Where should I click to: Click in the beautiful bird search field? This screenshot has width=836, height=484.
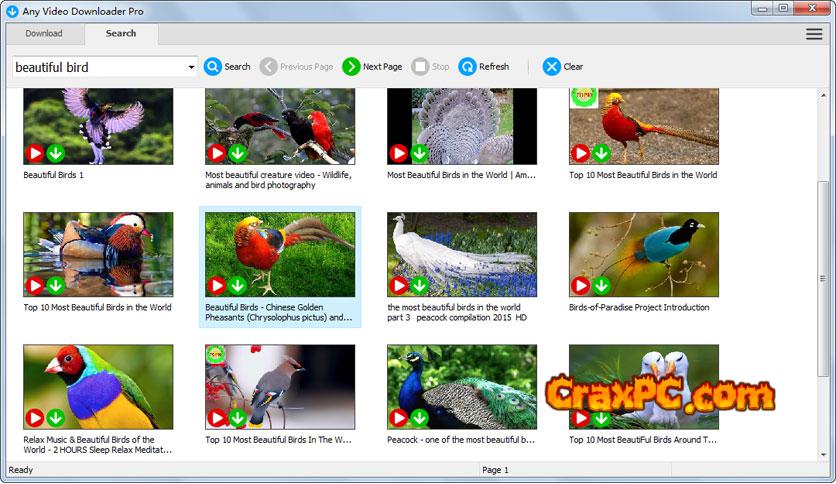[100, 67]
